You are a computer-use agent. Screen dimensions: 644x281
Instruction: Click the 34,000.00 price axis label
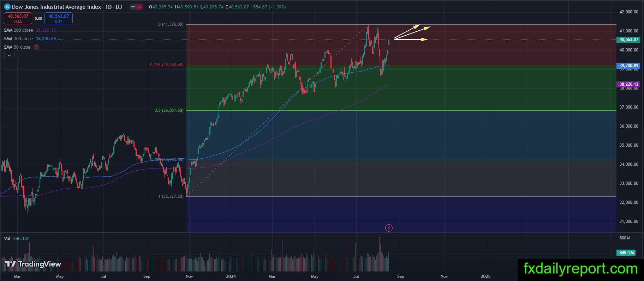click(629, 164)
